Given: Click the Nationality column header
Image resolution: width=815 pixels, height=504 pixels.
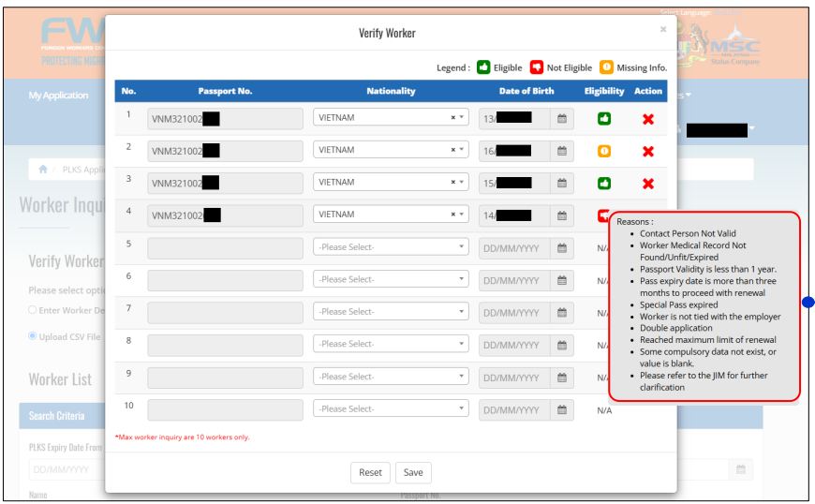Looking at the screenshot, I should click(x=391, y=91).
